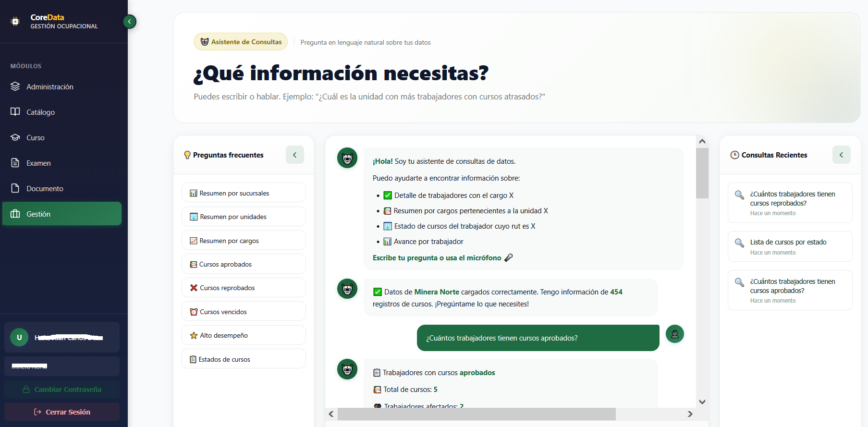Click the Examen document icon
Screen dimensions: 868x427
[x=15, y=163]
